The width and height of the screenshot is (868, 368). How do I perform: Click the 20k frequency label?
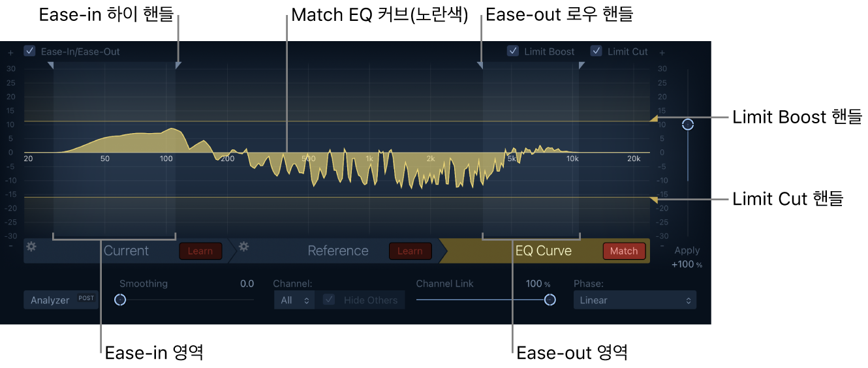click(633, 159)
